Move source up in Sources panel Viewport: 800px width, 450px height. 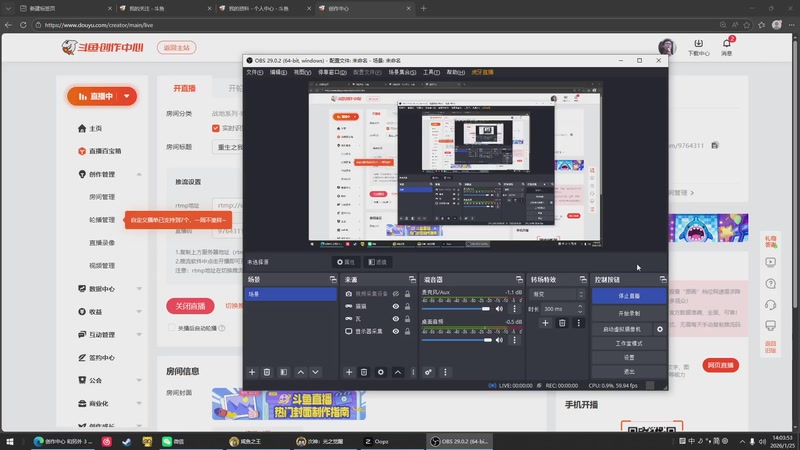397,372
